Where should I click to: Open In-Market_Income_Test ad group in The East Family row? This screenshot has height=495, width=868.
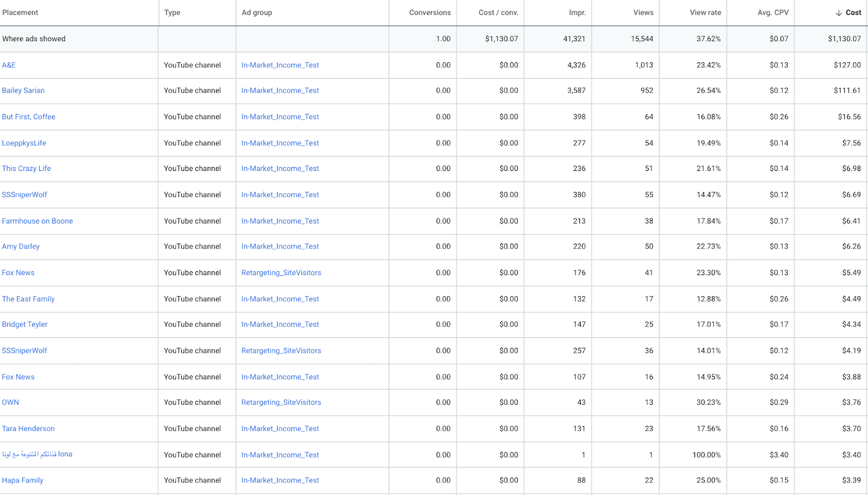click(x=280, y=299)
